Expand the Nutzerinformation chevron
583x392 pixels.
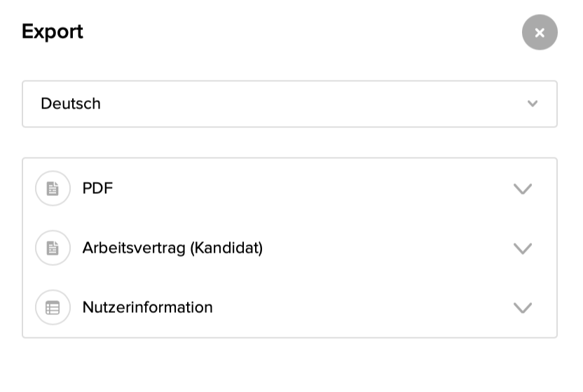click(x=523, y=308)
